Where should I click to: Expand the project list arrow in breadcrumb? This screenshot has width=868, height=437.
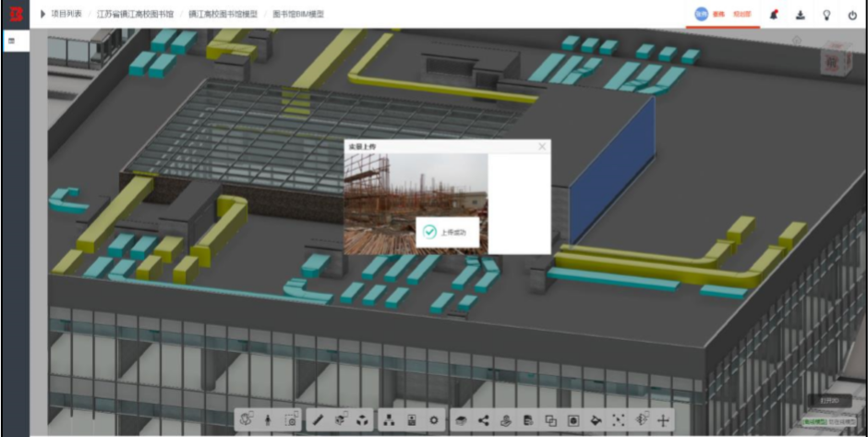click(43, 14)
